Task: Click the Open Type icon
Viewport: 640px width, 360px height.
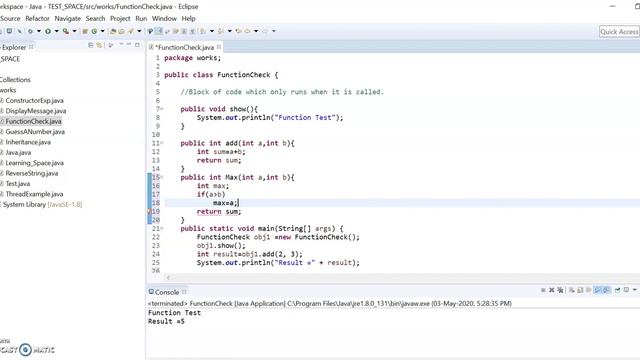Action: pyautogui.click(x=113, y=31)
